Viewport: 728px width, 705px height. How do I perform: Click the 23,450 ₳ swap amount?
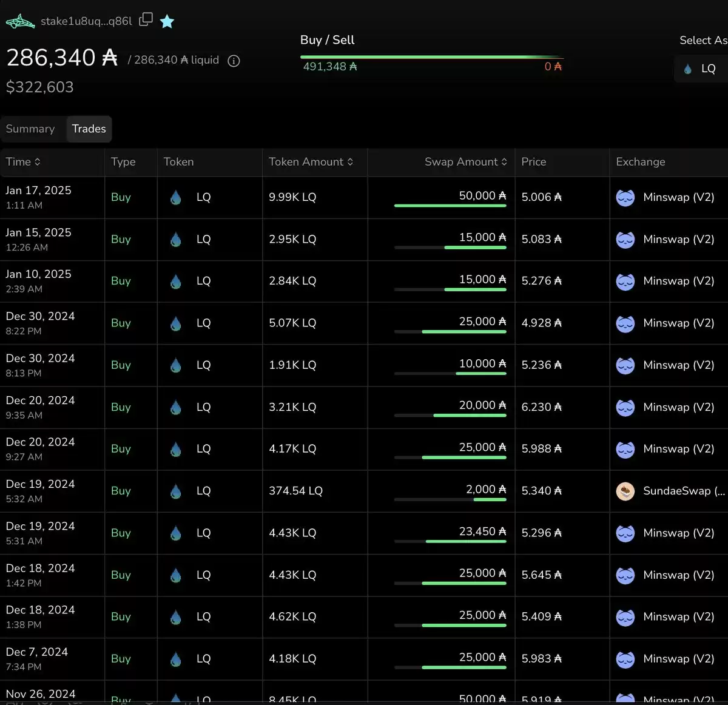(482, 531)
